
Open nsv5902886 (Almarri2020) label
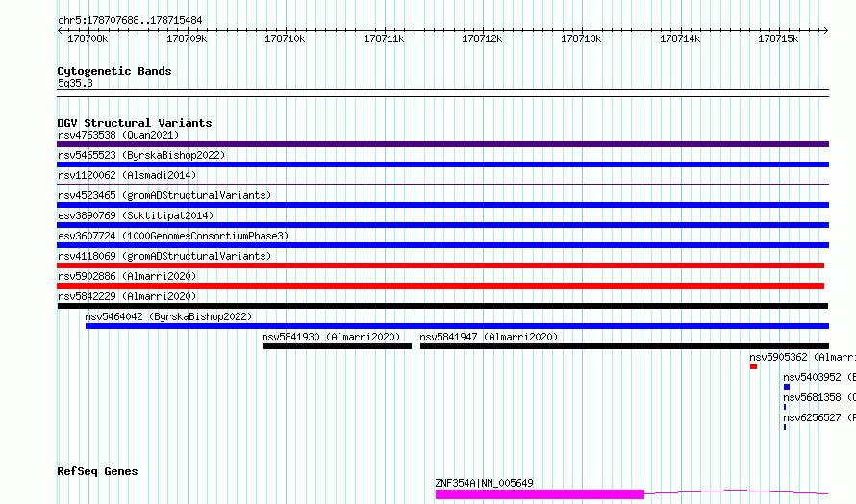[127, 276]
